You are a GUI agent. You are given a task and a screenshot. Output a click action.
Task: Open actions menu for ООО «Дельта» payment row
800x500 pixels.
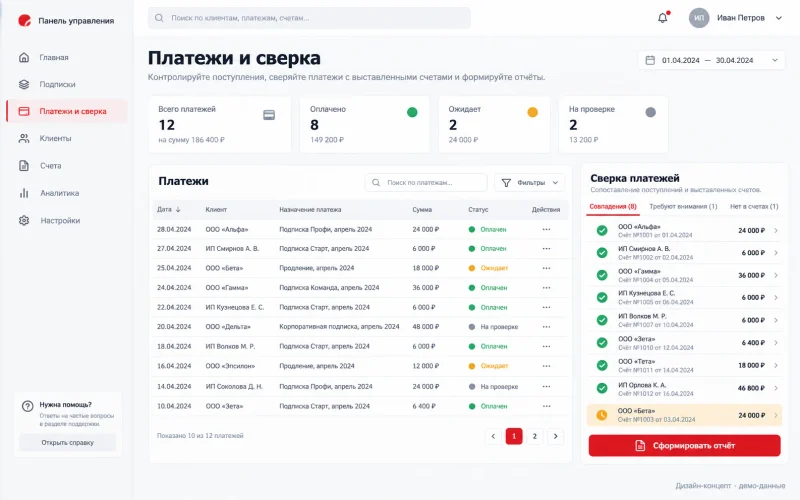(x=546, y=327)
